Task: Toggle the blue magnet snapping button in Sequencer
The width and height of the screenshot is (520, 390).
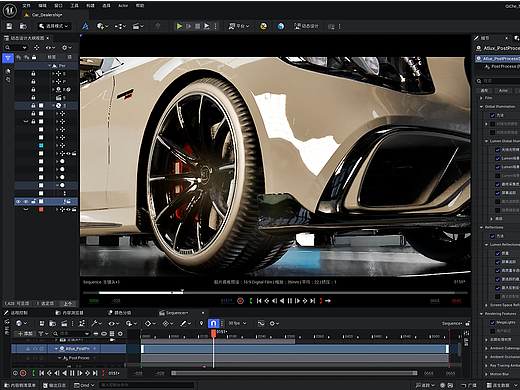Action: coord(213,323)
